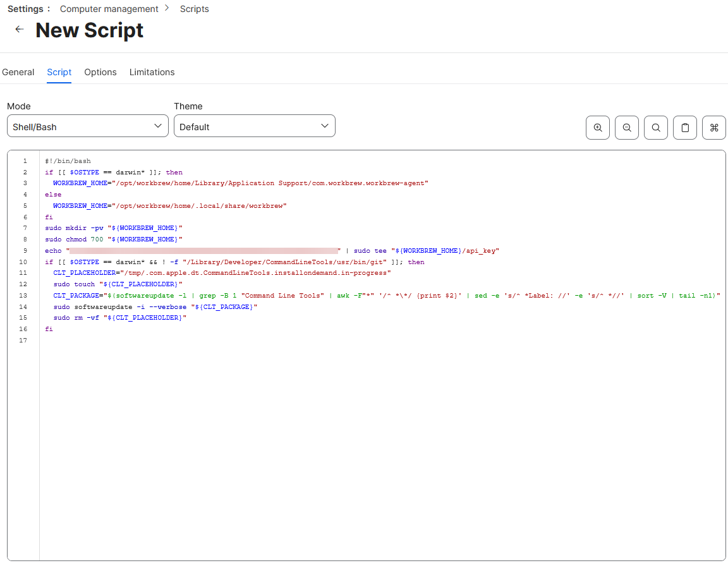The image size is (728, 563).
Task: Click the clipboard icon button
Action: [x=685, y=128]
